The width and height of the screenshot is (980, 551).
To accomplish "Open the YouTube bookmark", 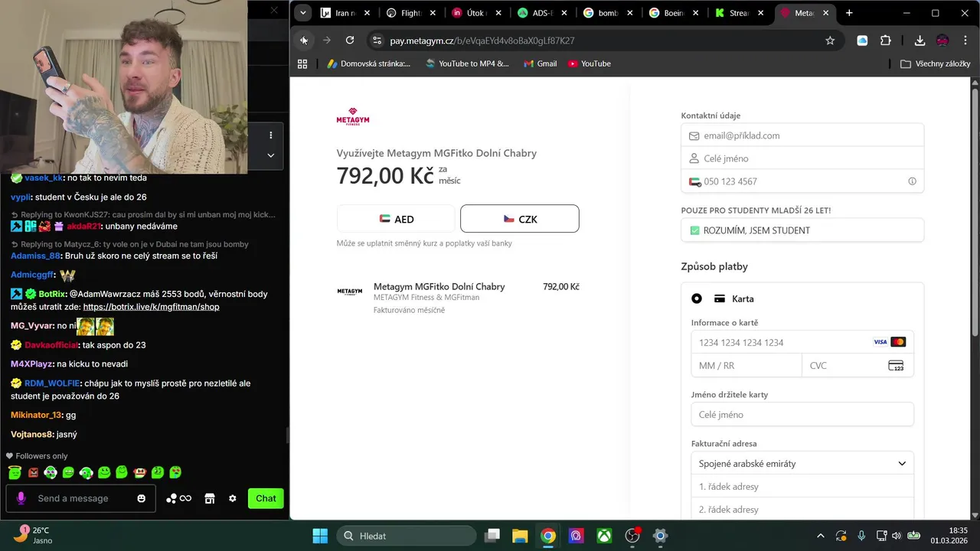I will (x=590, y=64).
